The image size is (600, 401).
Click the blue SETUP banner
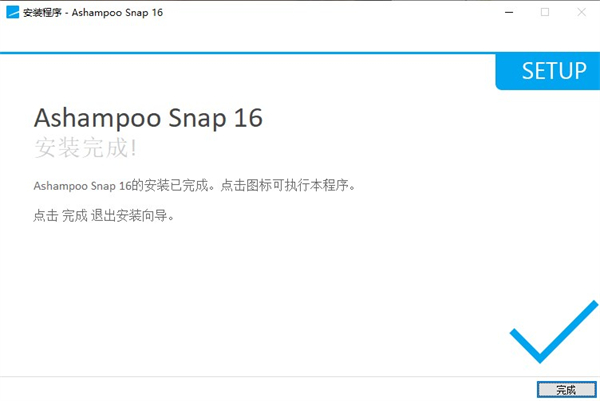click(x=548, y=72)
